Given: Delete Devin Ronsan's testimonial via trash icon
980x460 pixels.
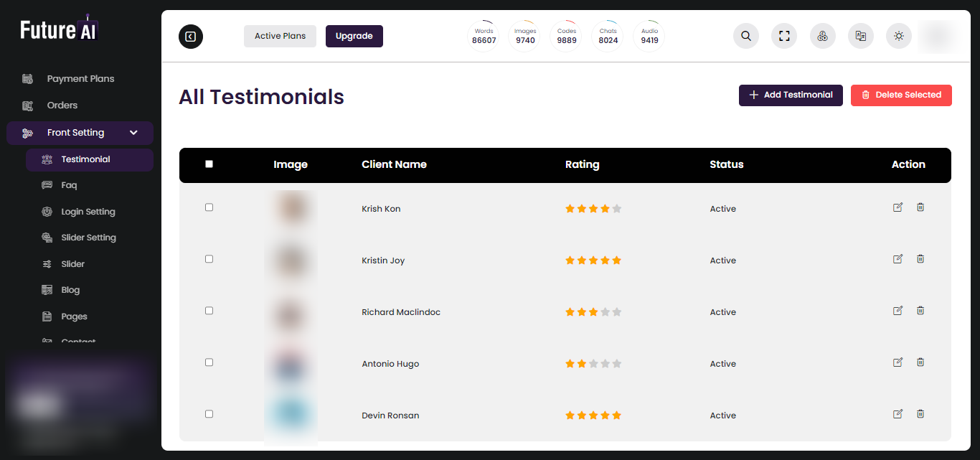Looking at the screenshot, I should click(x=920, y=414).
